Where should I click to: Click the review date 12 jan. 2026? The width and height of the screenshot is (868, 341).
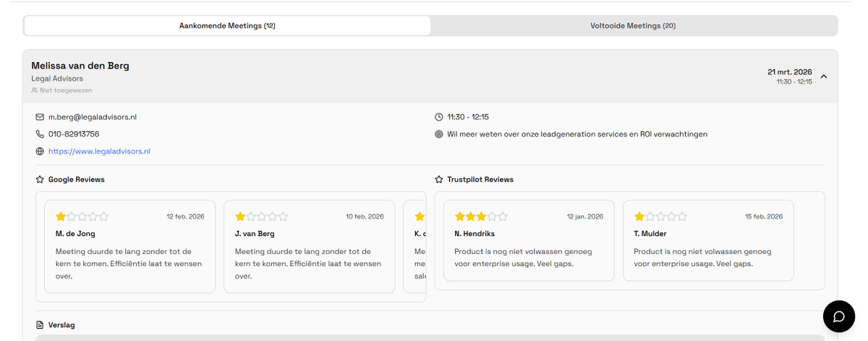[585, 216]
